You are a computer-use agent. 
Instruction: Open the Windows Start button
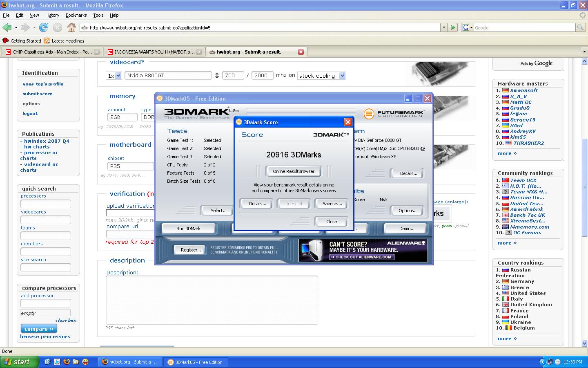[x=20, y=362]
